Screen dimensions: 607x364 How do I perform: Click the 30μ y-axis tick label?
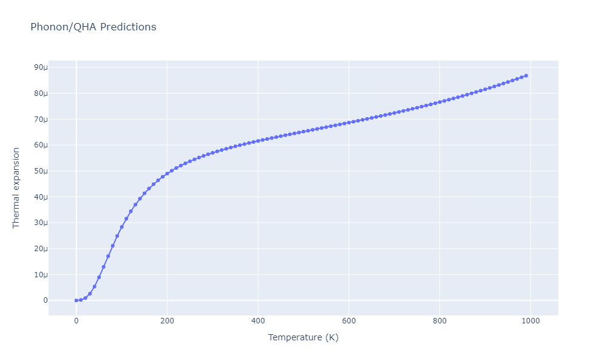click(x=41, y=223)
